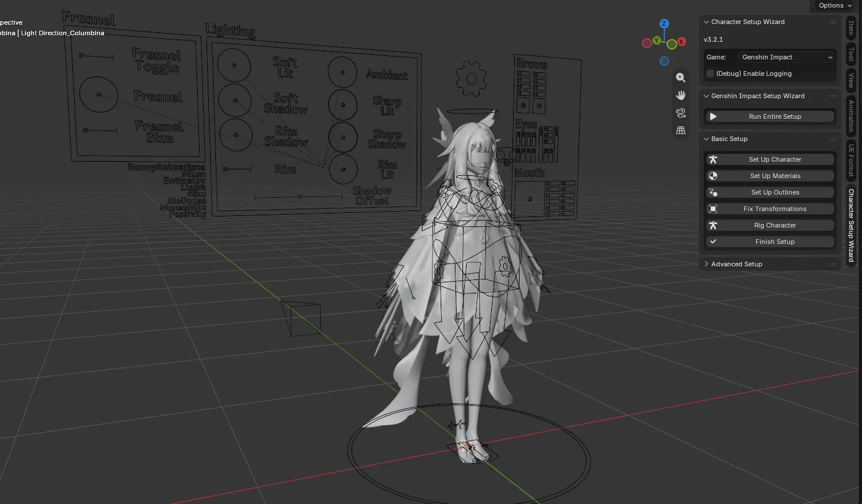Click the Soft Lit circle control
The image size is (862, 504).
234,66
